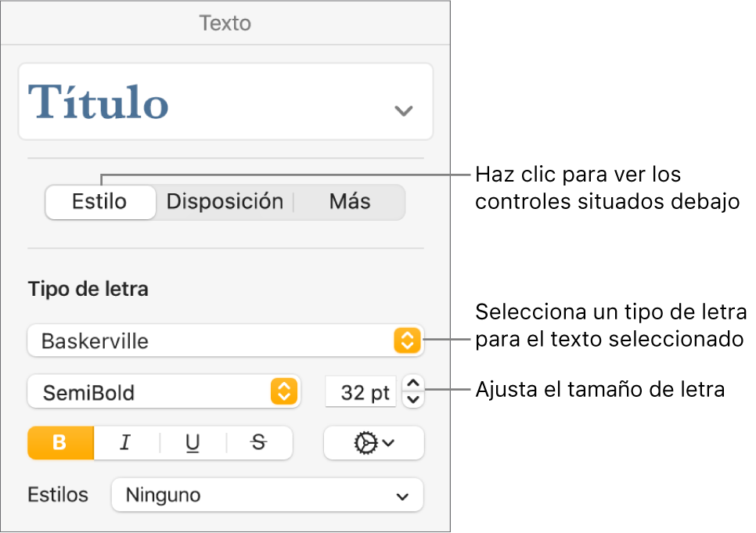Toggle strikethrough with the S button
The width and height of the screenshot is (756, 533).
(x=259, y=442)
